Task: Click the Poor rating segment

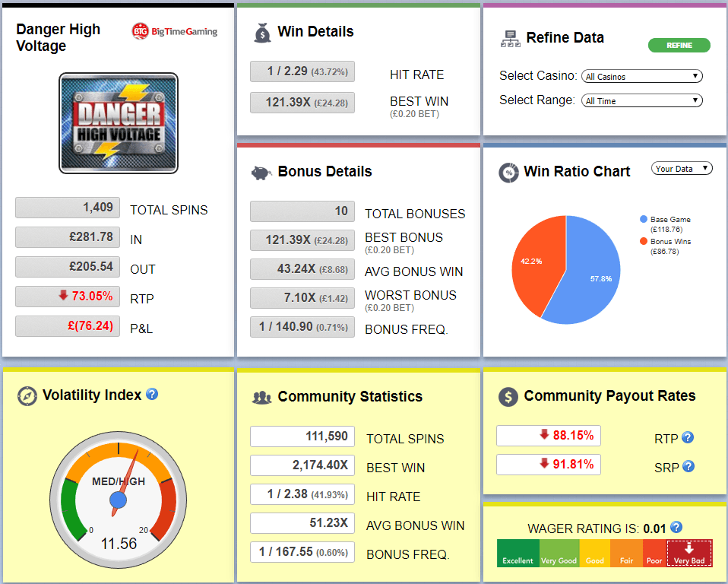Action: pyautogui.click(x=654, y=553)
